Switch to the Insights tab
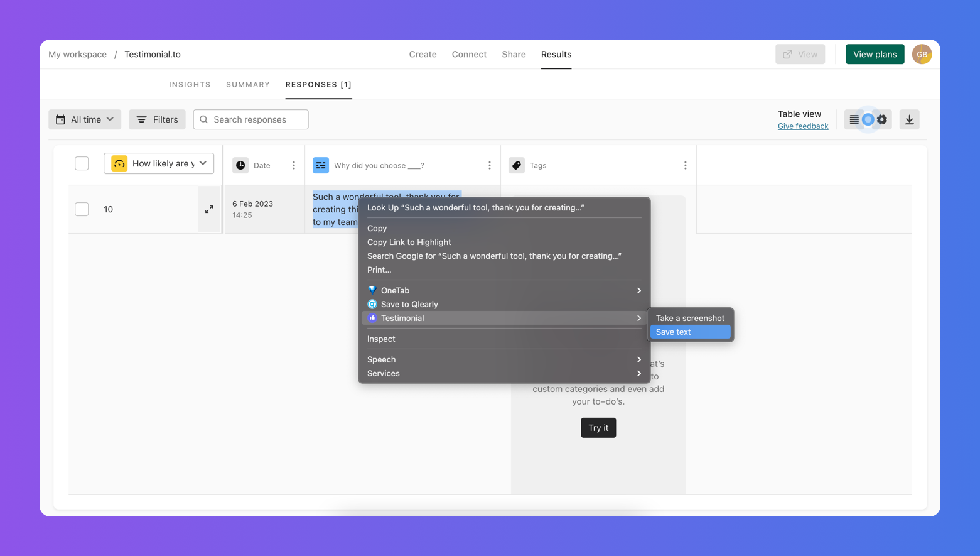Viewport: 980px width, 556px height. pos(190,84)
